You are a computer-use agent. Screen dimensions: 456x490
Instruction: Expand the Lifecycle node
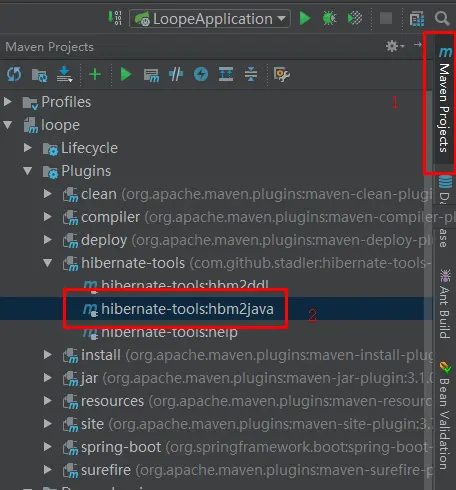tap(28, 148)
